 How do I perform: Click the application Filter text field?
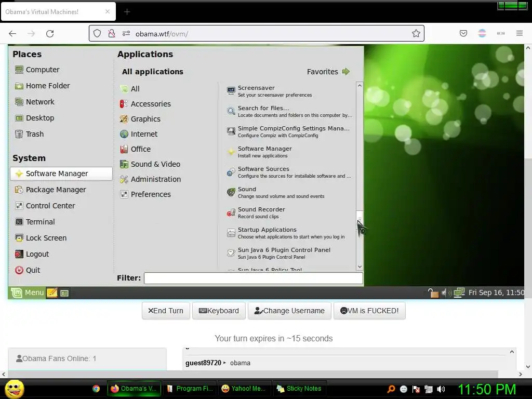click(x=254, y=278)
